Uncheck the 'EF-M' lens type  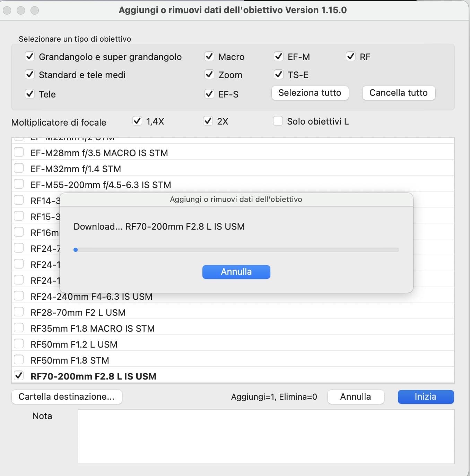279,57
